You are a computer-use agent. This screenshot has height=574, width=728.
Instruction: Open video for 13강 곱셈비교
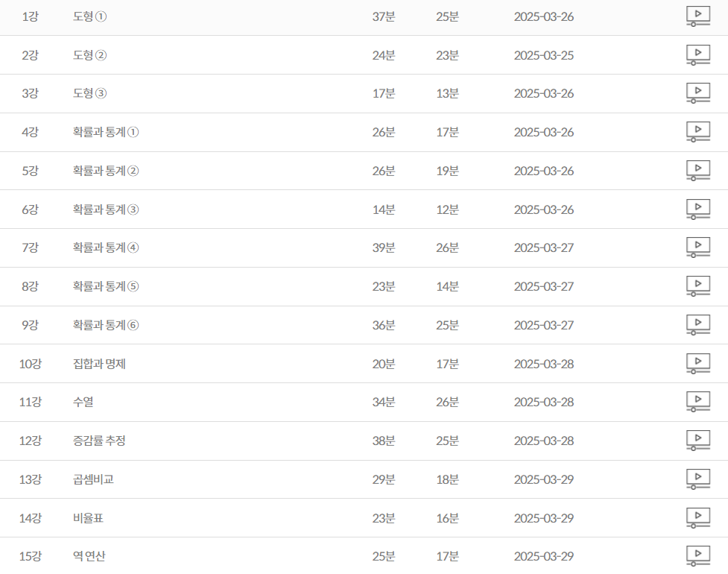(x=697, y=479)
